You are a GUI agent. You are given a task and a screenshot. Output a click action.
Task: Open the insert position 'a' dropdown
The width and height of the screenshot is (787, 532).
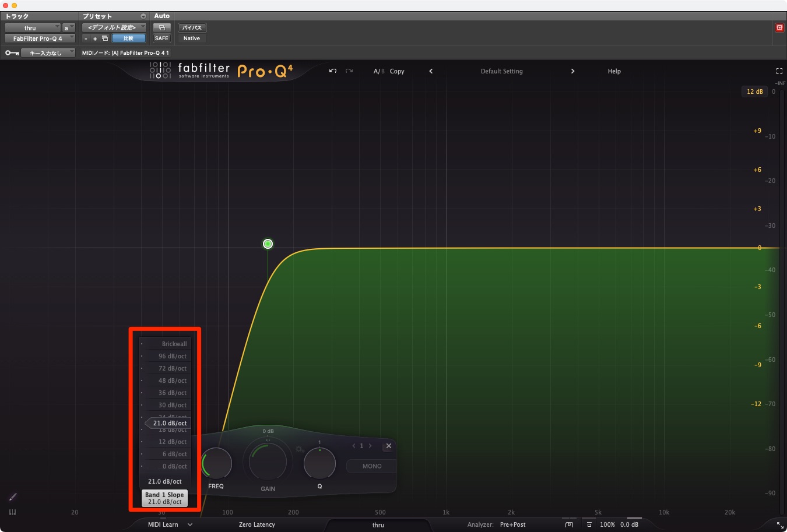69,27
